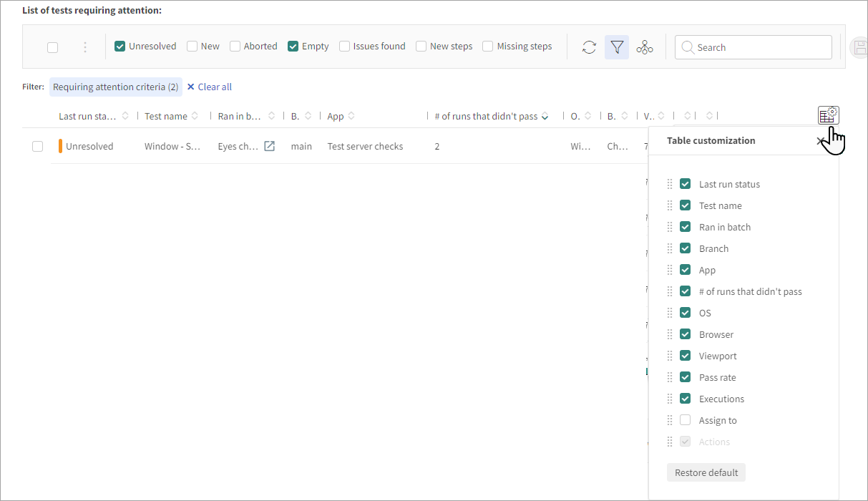The image size is (868, 501).
Task: Toggle the funnel filter icon
Action: pyautogui.click(x=616, y=47)
